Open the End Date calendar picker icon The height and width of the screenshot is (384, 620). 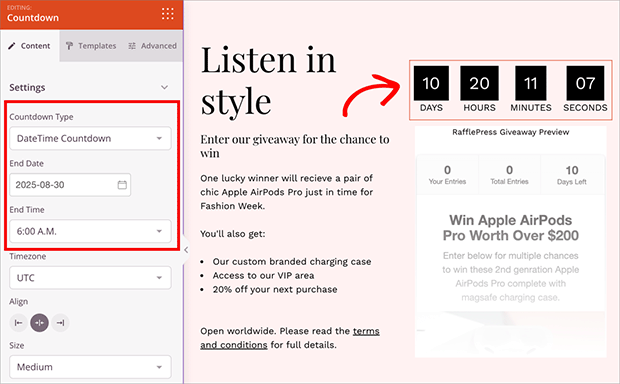point(122,185)
